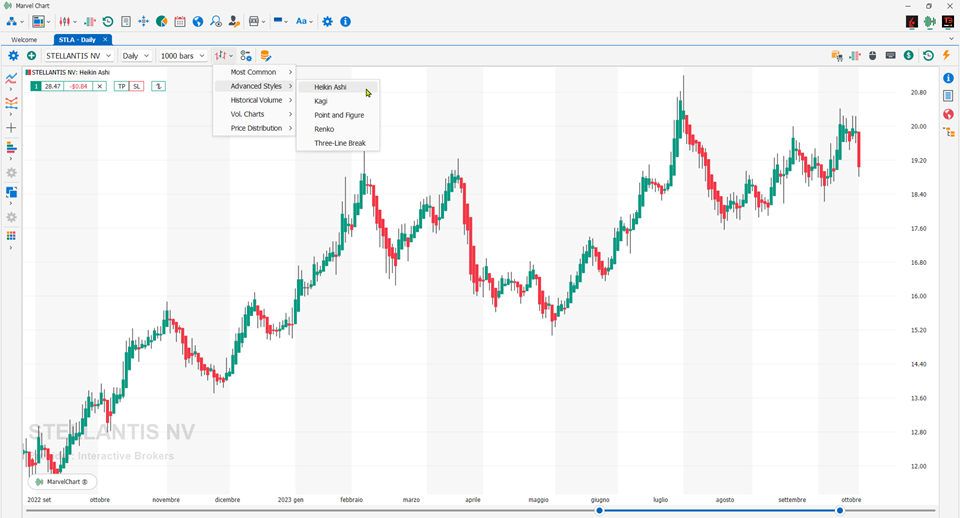The height and width of the screenshot is (518, 960).
Task: Click the MarvelChart button at chart bottom
Action: [62, 482]
